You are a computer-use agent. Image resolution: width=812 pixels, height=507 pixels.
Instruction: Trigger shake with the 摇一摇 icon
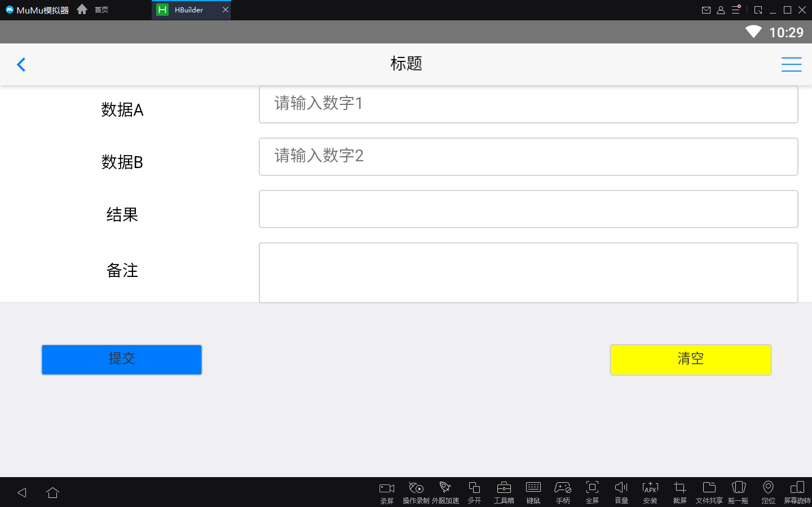(738, 491)
